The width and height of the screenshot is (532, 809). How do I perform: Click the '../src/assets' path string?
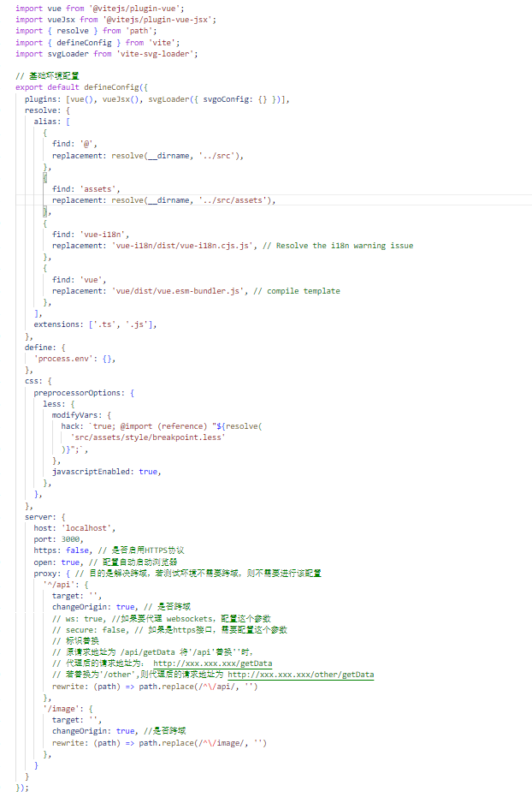point(234,199)
